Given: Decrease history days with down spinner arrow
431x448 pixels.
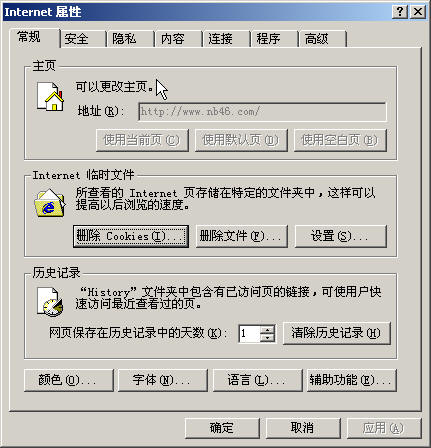Looking at the screenshot, I should coord(268,338).
